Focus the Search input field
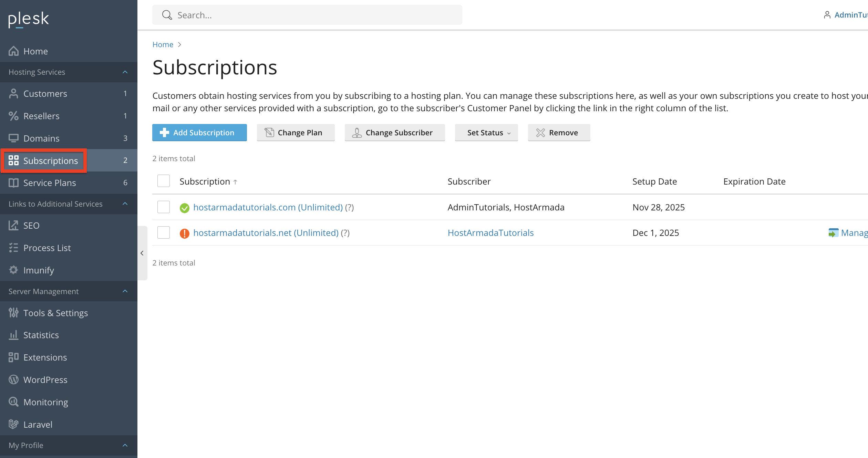868x458 pixels. (x=307, y=15)
